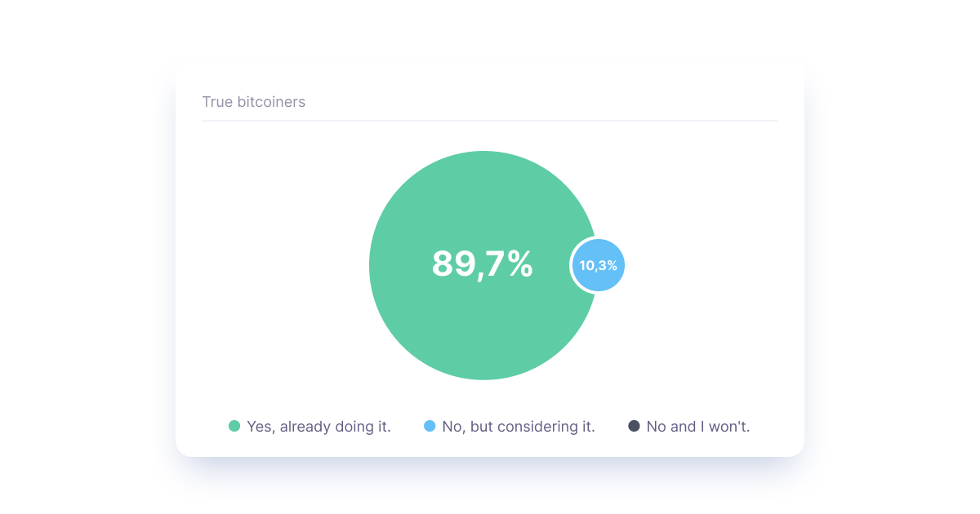Toggle the "No and I won't." legend label
980x514 pixels.
(x=697, y=426)
